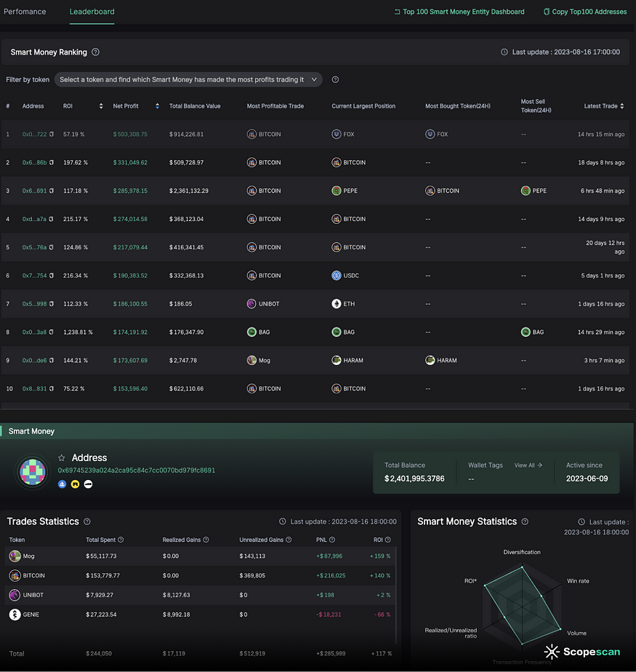Favorite the address with the star icon

(62, 458)
